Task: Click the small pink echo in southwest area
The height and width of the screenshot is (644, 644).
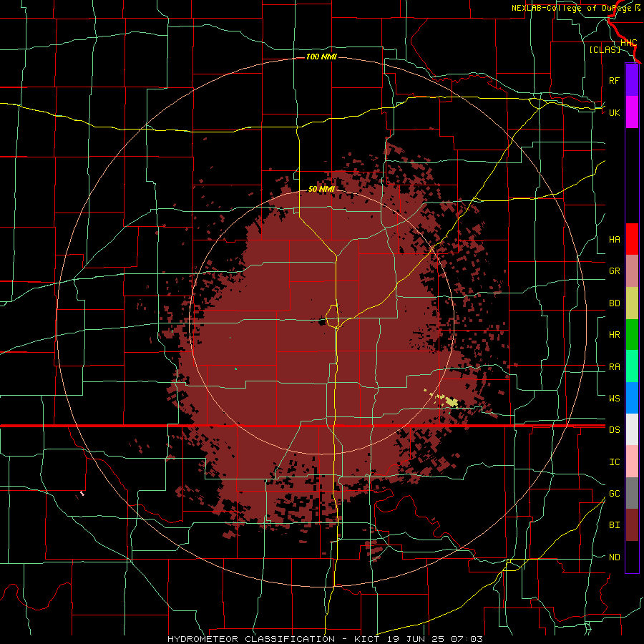Action: click(82, 493)
